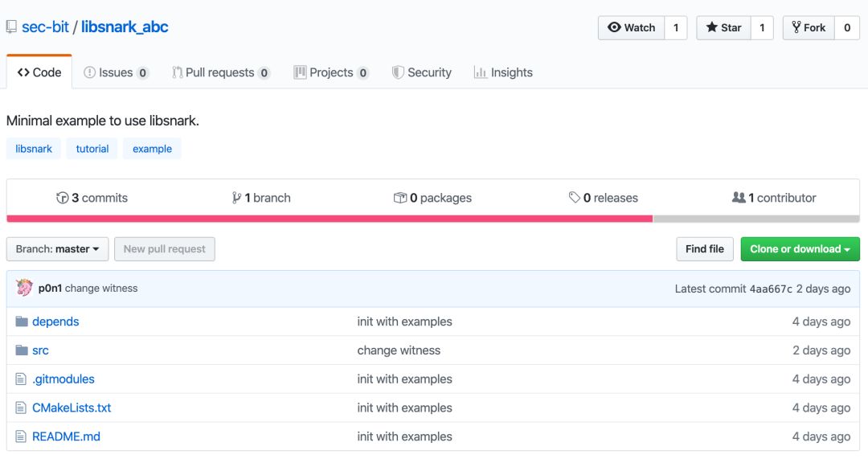Click the README.md file icon
Screen dimensions: 868x459
[x=21, y=436]
